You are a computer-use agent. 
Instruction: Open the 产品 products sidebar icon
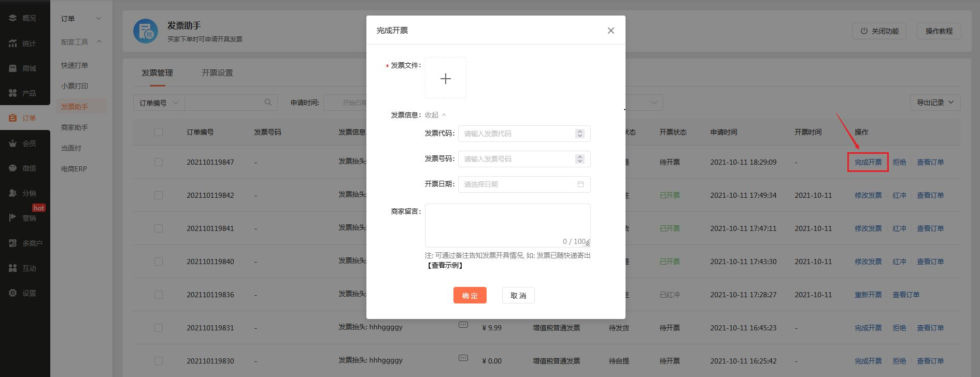tap(12, 93)
